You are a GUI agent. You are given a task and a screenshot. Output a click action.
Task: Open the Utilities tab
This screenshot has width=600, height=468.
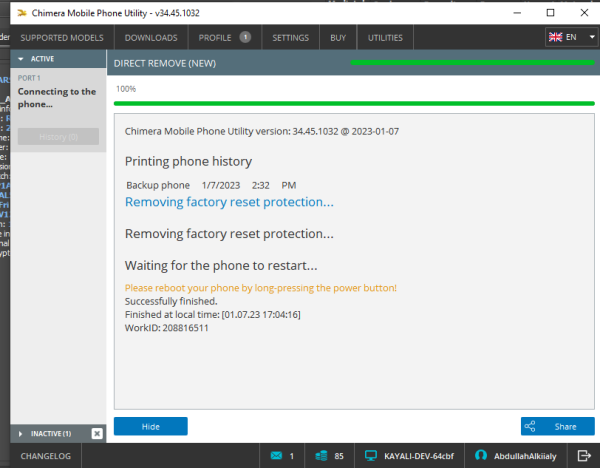(x=385, y=38)
